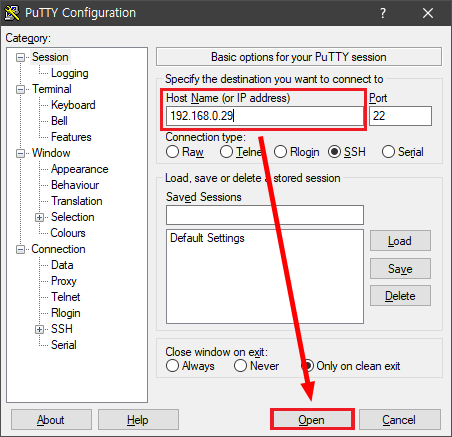
Task: Set close window on exit to Always
Action: (190, 366)
